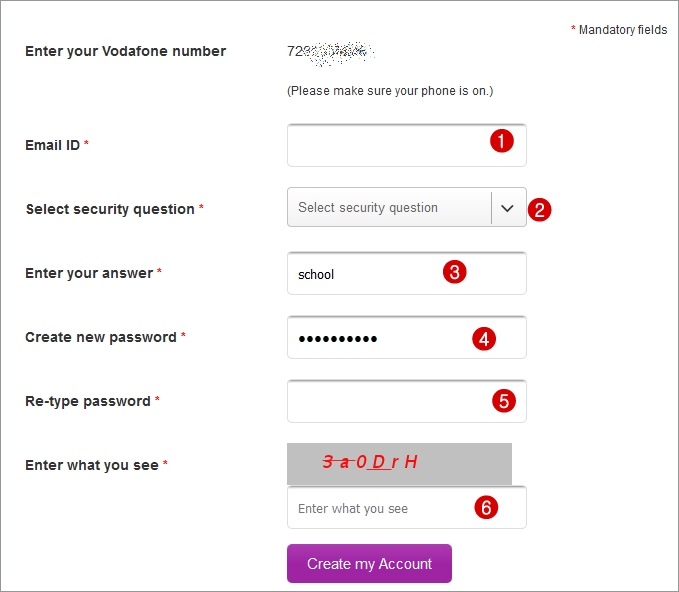Image resolution: width=679 pixels, height=592 pixels.
Task: Select the Create new password field
Action: 407,337
